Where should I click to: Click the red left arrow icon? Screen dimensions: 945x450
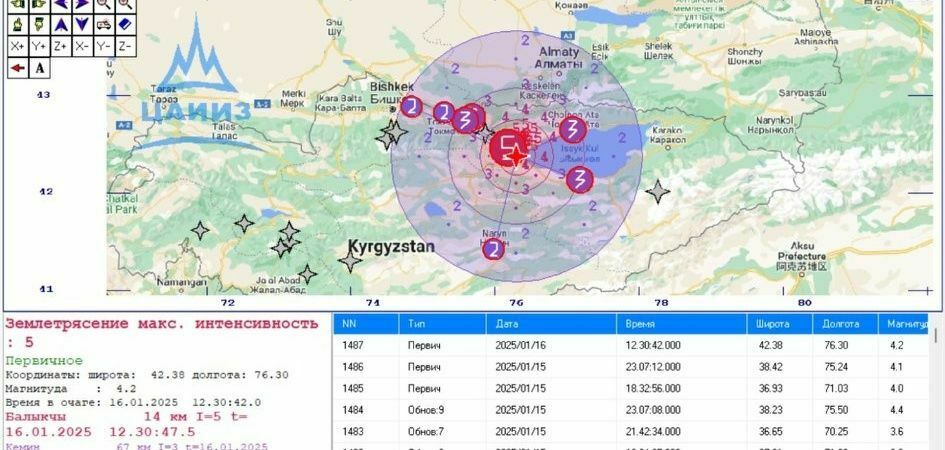(x=17, y=68)
